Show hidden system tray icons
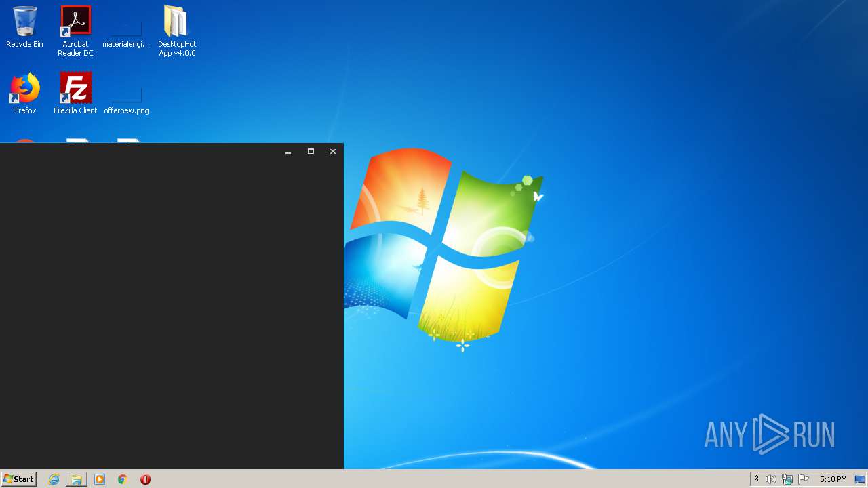Viewport: 868px width, 488px height. (756, 479)
